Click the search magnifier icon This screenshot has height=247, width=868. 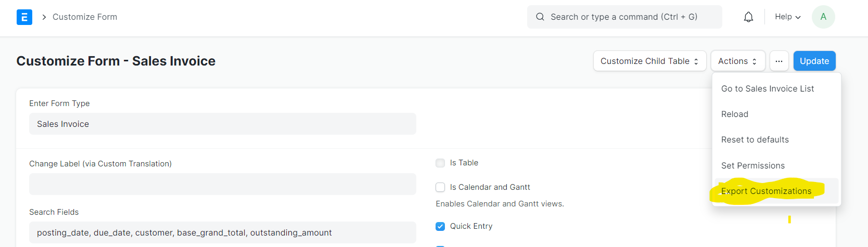pyautogui.click(x=540, y=17)
